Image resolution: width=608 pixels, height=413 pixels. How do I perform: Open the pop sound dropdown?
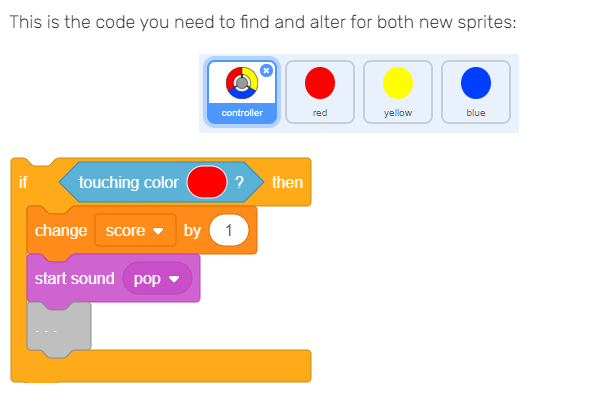pyautogui.click(x=157, y=278)
